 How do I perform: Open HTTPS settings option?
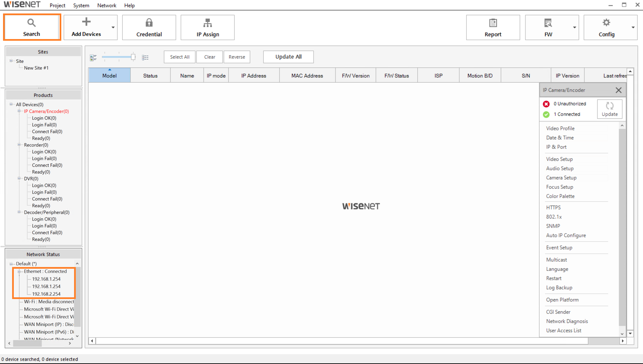coord(553,207)
